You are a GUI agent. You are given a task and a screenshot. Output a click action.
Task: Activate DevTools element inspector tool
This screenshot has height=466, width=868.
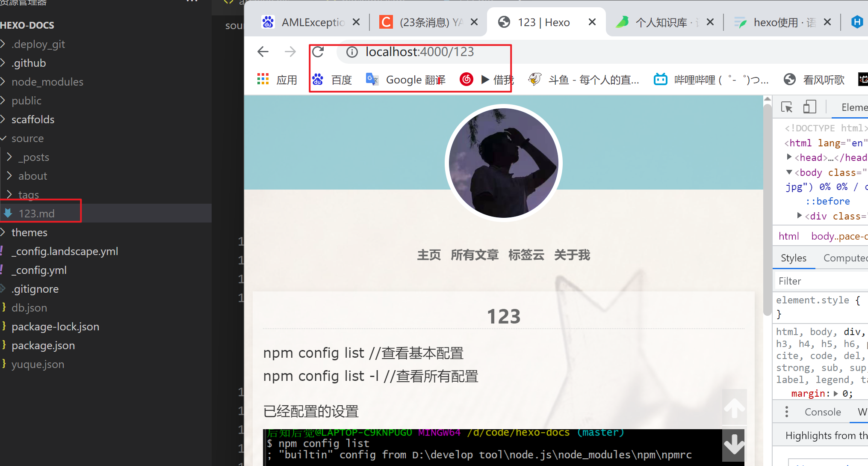coord(787,107)
